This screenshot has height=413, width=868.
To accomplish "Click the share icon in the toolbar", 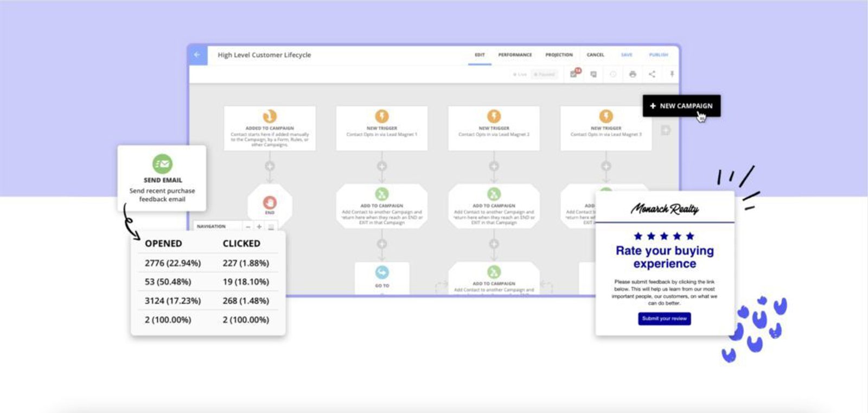I will pyautogui.click(x=652, y=74).
